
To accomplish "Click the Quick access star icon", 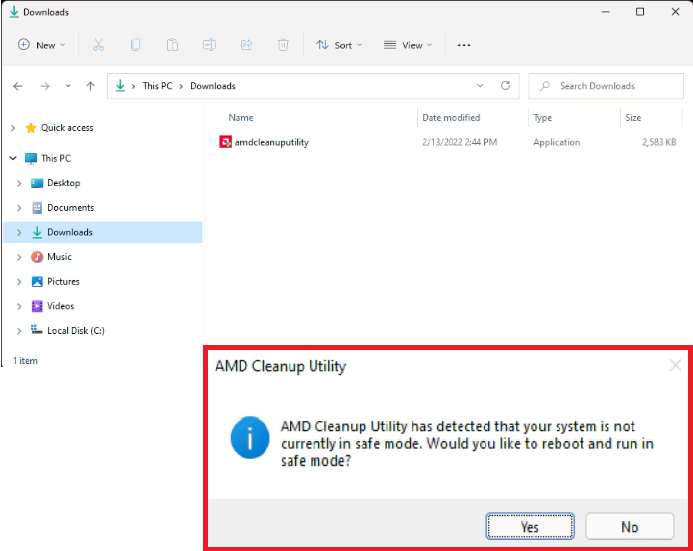I will (30, 128).
